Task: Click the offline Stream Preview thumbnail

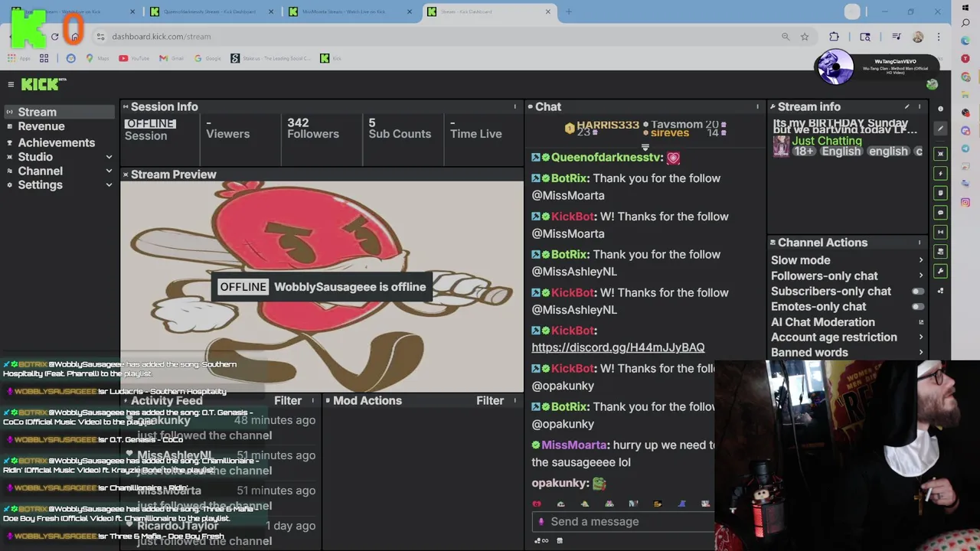Action: point(322,286)
